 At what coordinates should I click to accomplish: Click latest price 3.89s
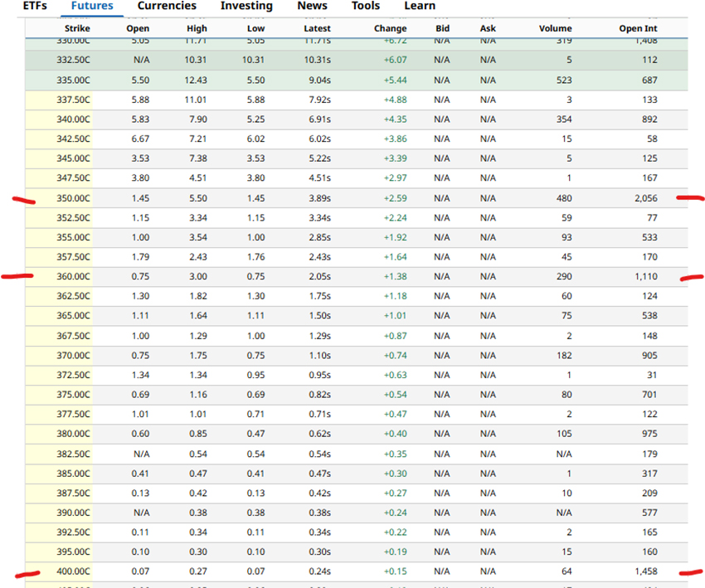click(319, 198)
